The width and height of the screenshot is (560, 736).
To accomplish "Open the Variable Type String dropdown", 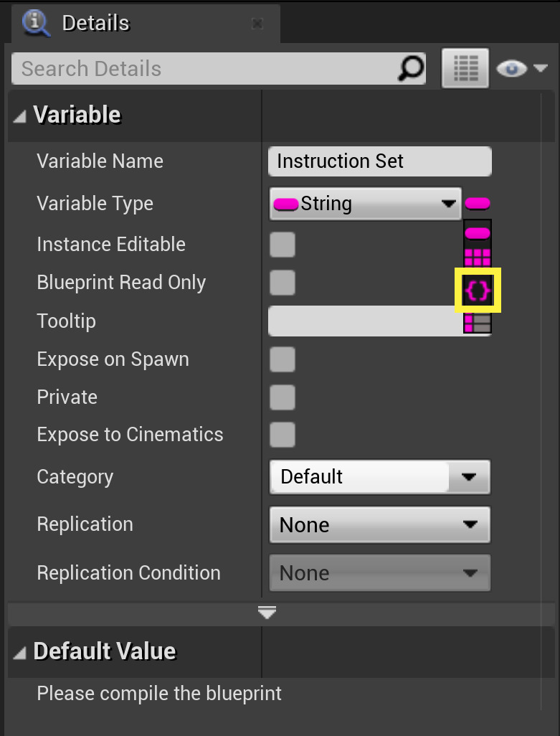I will pyautogui.click(x=365, y=204).
